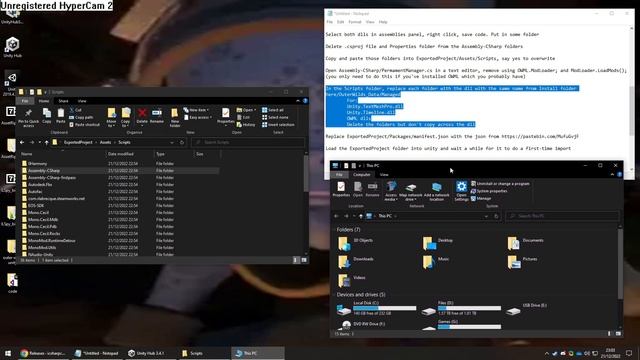Image resolution: width=640 pixels, height=360 pixels.
Task: Click Properties in Scripts window ribbon
Action: pyautogui.click(x=225, y=116)
